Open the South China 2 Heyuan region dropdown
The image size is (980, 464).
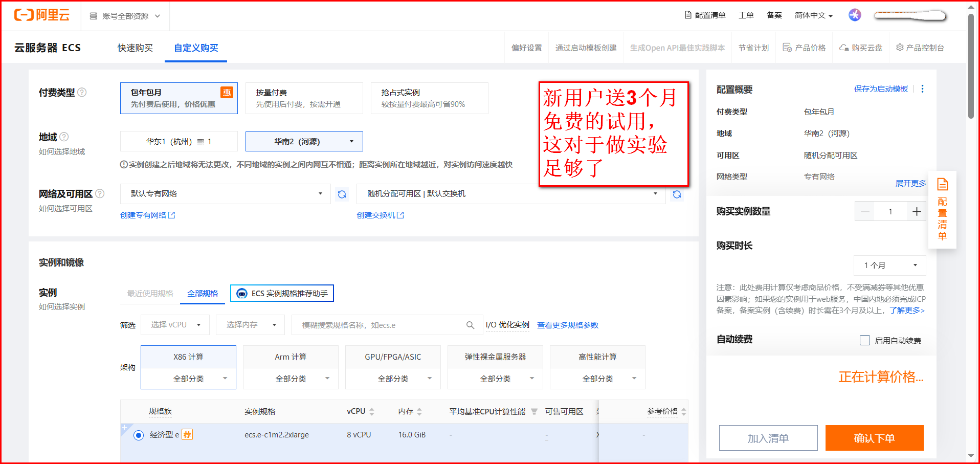pos(304,141)
